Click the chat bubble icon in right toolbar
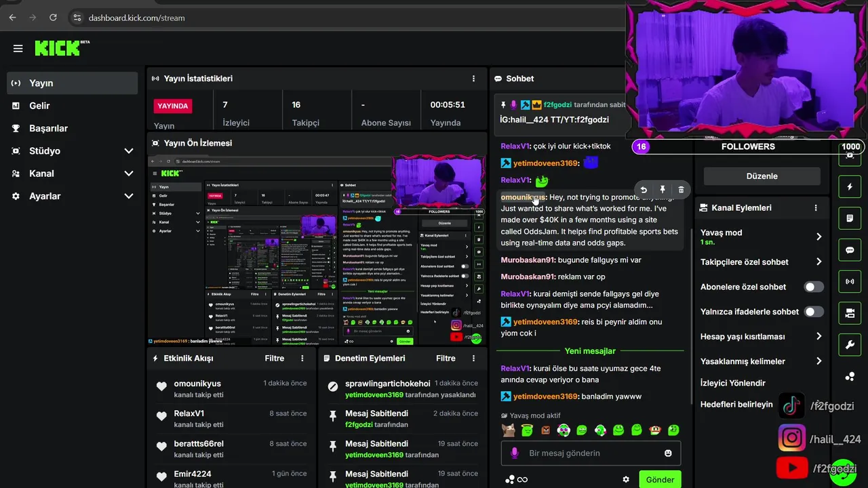868x488 pixels. click(850, 249)
